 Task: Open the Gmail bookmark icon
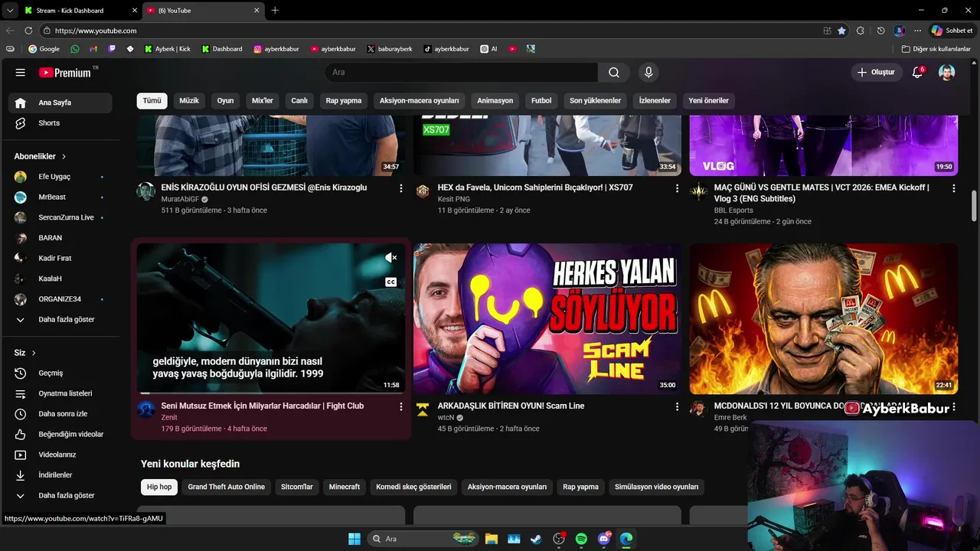pos(93,49)
